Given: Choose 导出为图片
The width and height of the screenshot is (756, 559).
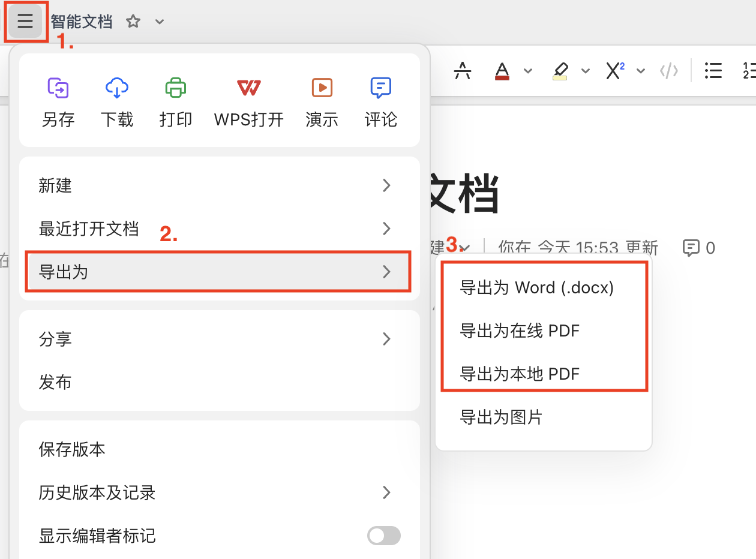Looking at the screenshot, I should 543,417.
